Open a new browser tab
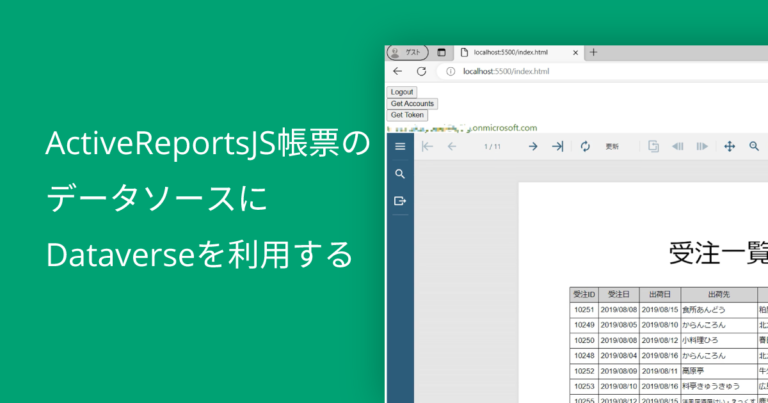Image resolution: width=768 pixels, height=403 pixels. [x=594, y=52]
